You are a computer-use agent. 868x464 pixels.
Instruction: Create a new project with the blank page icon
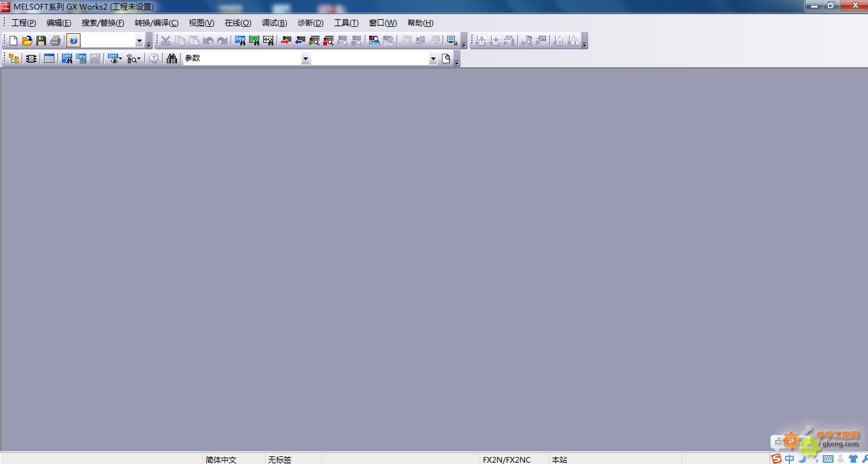click(x=13, y=41)
